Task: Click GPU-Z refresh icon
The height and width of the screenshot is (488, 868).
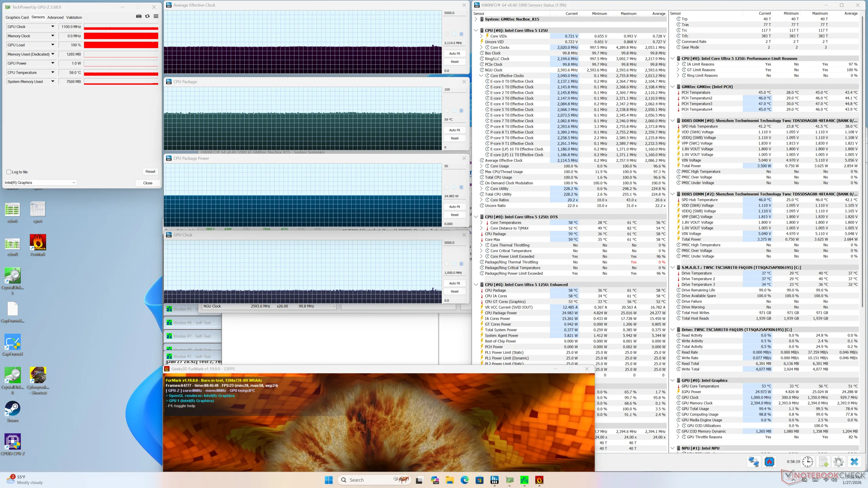Action: pyautogui.click(x=147, y=16)
